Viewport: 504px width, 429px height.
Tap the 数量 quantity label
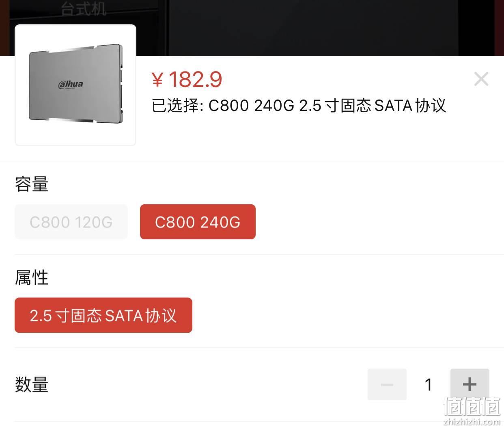click(x=32, y=384)
